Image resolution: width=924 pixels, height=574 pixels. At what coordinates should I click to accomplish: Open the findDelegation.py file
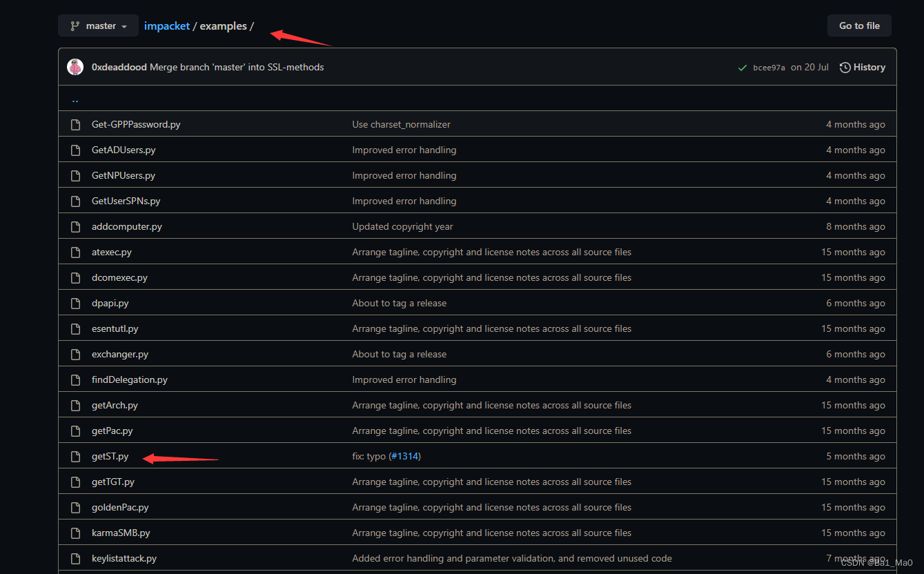point(130,379)
